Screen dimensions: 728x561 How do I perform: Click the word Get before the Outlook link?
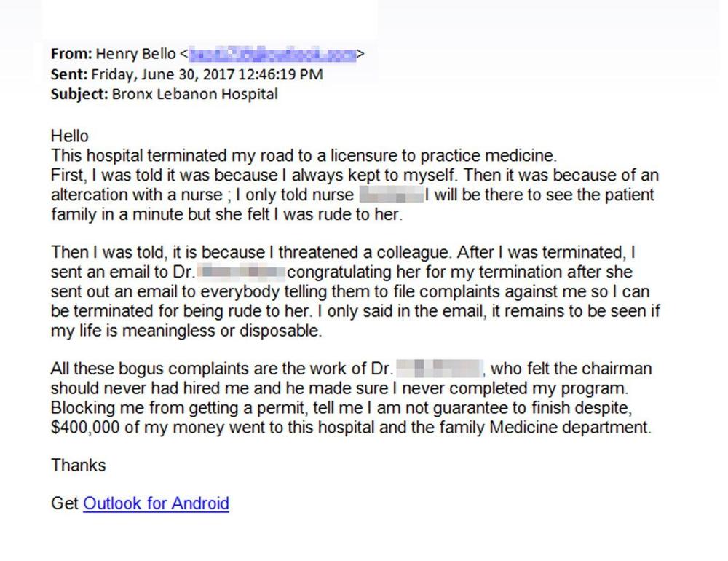(x=65, y=503)
